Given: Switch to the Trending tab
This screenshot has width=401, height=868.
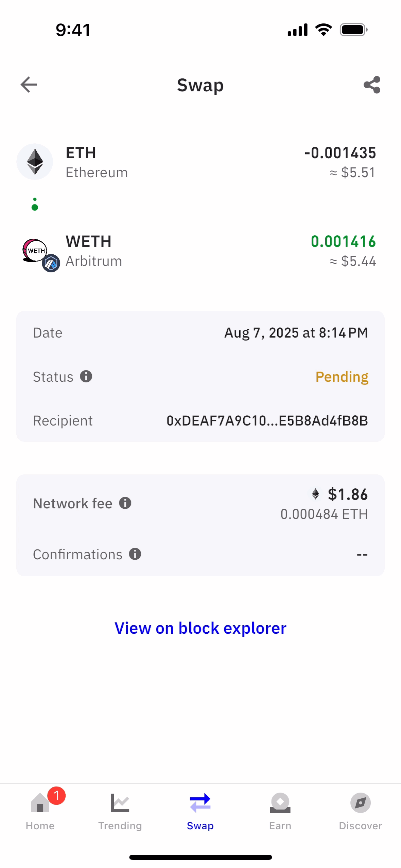Looking at the screenshot, I should point(120,810).
